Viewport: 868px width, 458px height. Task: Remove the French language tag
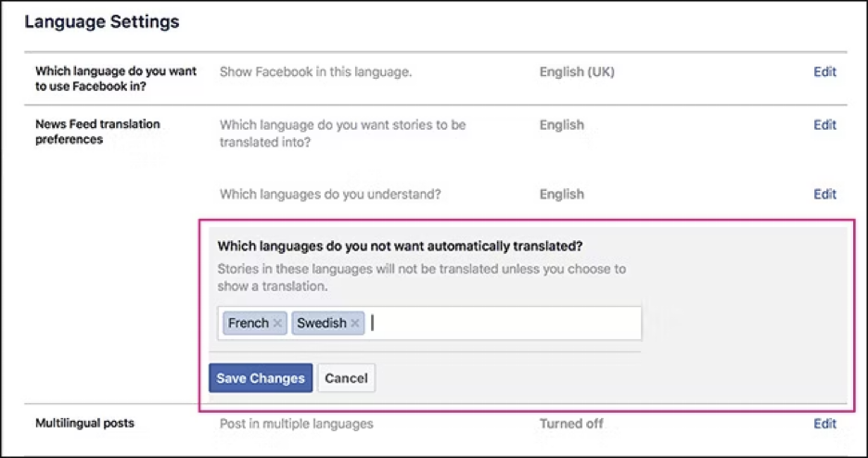coord(277,324)
